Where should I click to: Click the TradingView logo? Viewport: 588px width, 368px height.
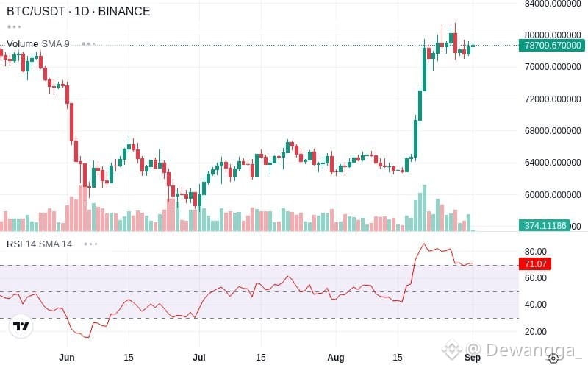point(21,326)
